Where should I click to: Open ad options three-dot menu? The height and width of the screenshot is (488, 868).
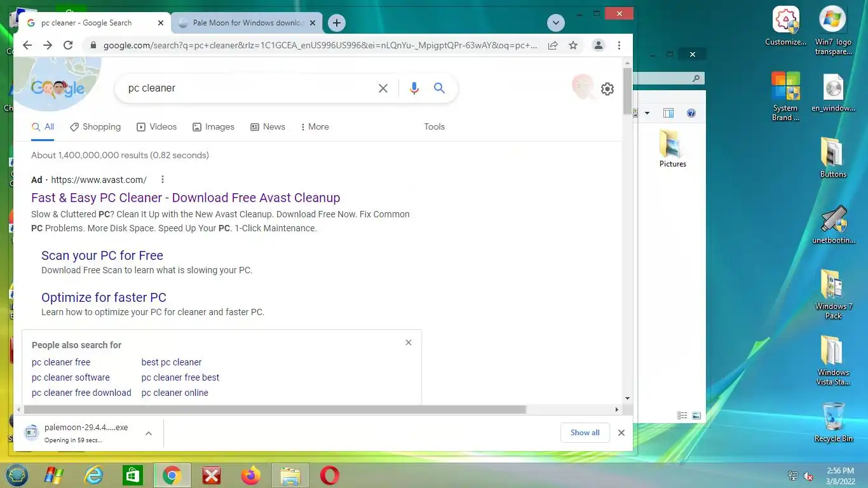pyautogui.click(x=163, y=179)
